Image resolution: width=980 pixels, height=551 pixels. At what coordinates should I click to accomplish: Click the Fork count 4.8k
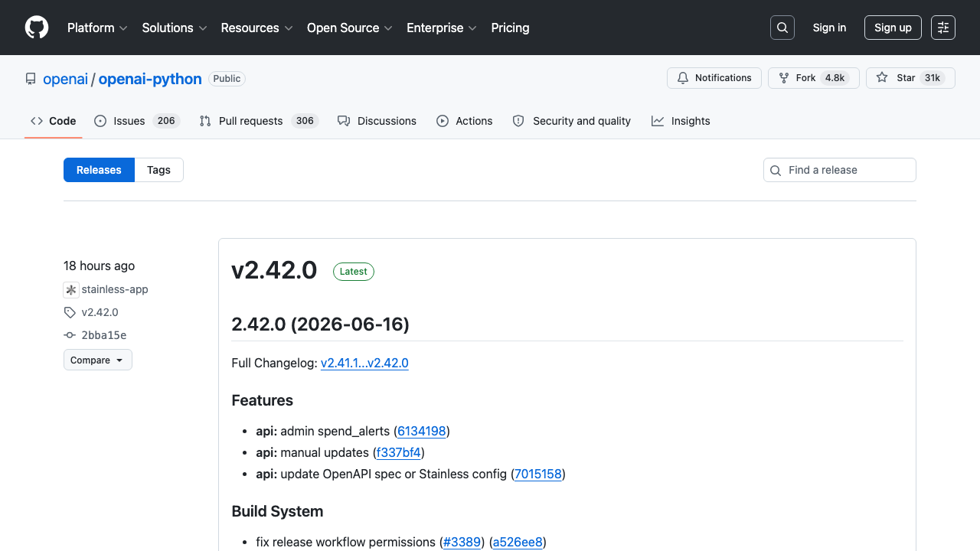(x=835, y=78)
